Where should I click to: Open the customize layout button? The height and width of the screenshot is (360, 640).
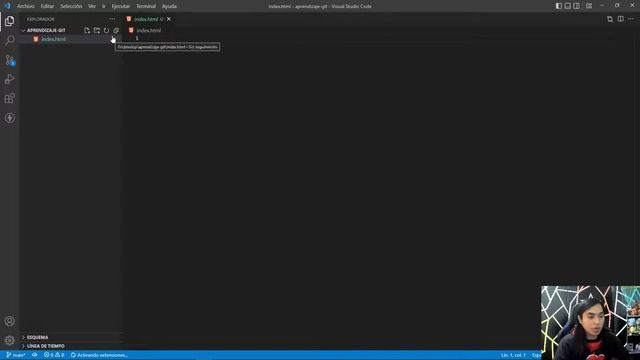click(589, 6)
